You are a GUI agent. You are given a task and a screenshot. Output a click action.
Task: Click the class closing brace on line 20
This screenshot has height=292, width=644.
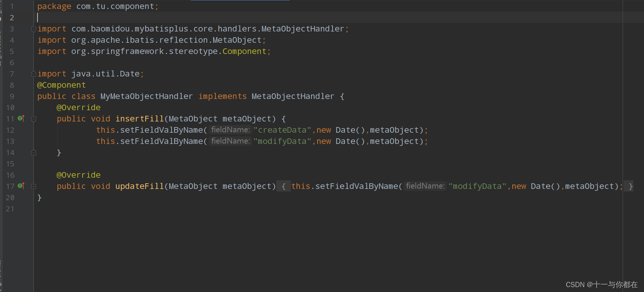pos(39,198)
